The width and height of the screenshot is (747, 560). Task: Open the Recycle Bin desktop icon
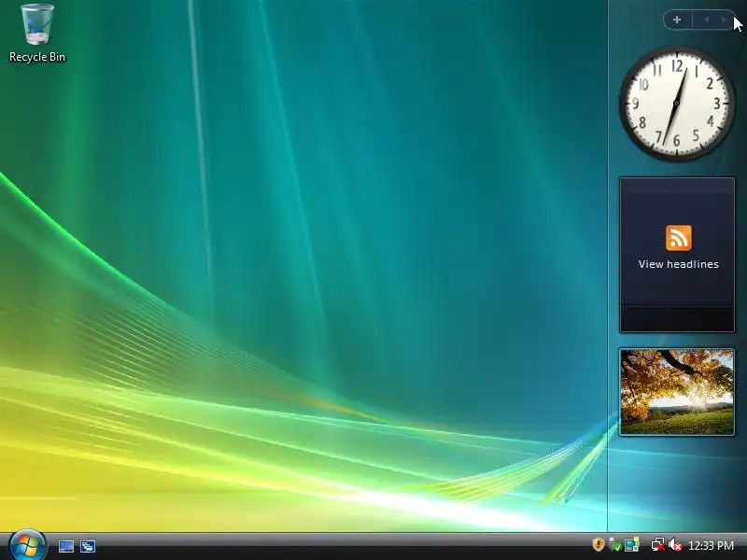[x=37, y=34]
